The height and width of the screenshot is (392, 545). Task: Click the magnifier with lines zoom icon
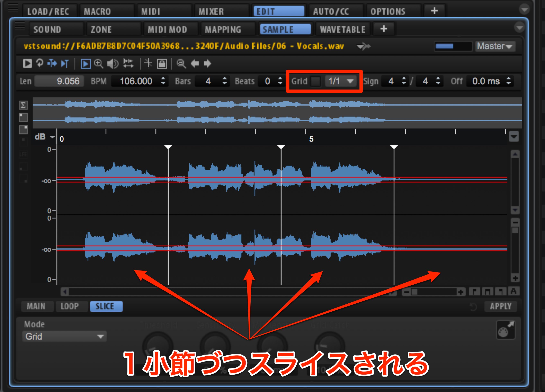click(181, 64)
